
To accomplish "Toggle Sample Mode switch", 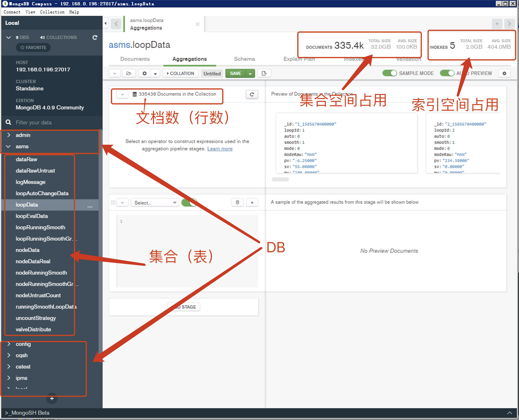I will [x=389, y=73].
